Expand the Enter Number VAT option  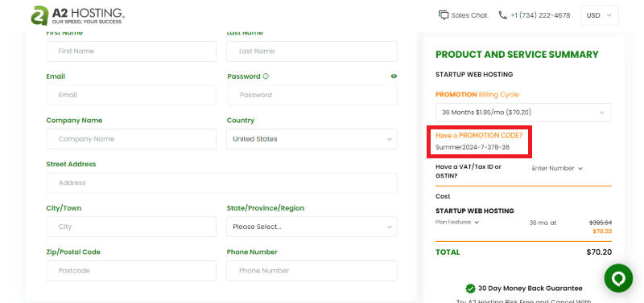557,168
